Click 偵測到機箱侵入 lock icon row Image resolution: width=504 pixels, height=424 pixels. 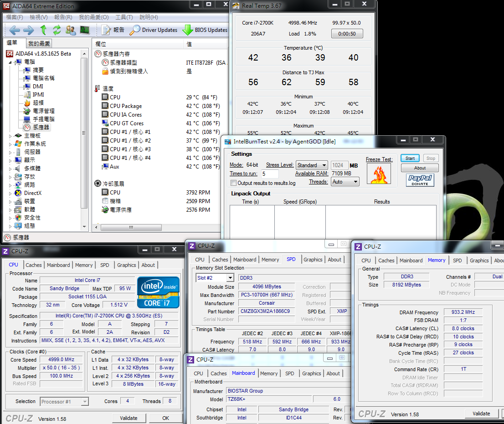(x=105, y=72)
